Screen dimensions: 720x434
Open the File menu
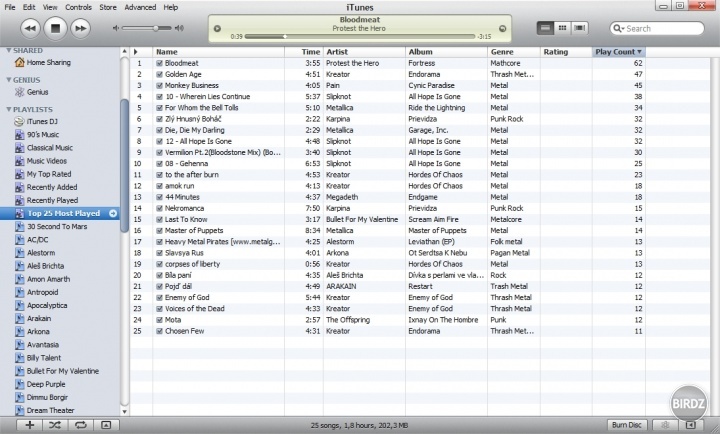click(10, 7)
